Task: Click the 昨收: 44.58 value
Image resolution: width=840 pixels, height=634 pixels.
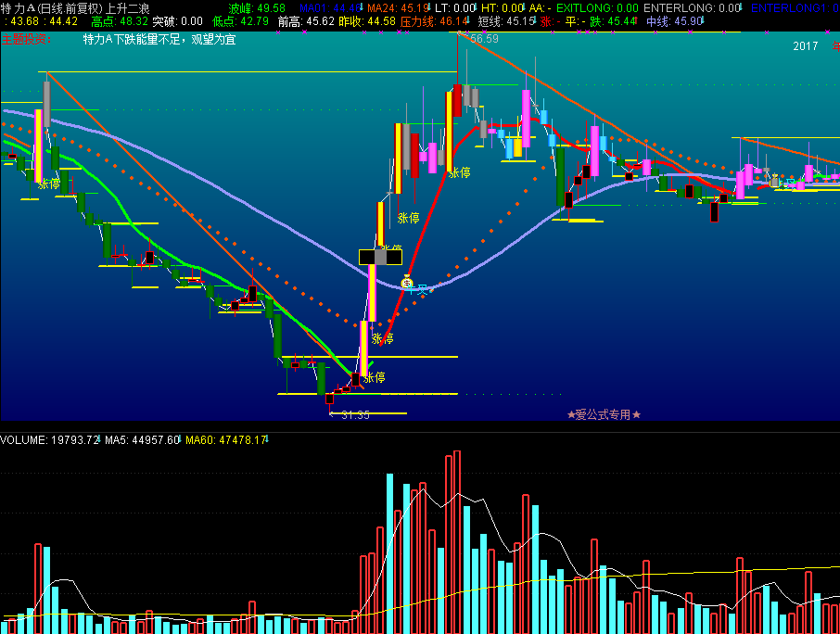Action: coord(367,21)
